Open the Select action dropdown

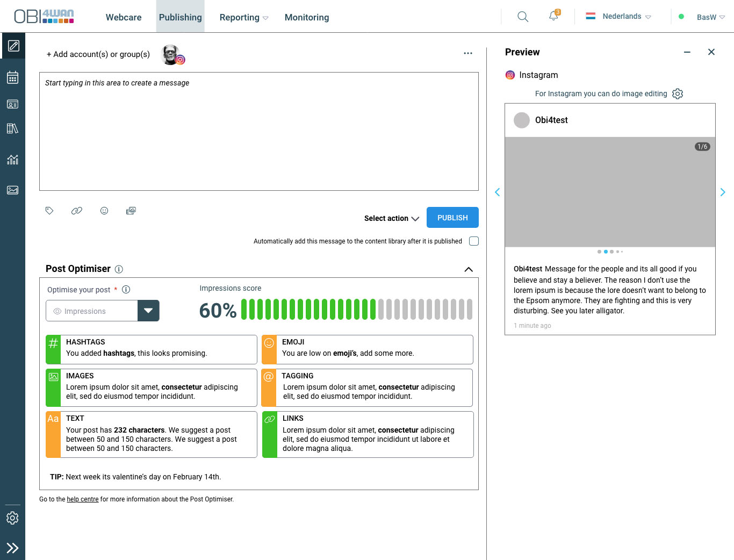(x=392, y=218)
